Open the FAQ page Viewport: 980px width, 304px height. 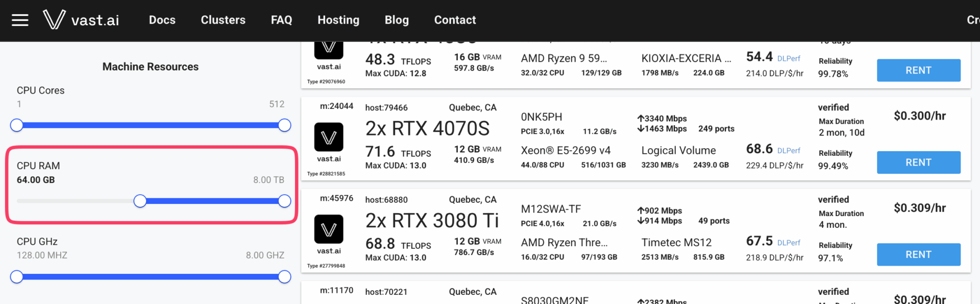coord(281,20)
